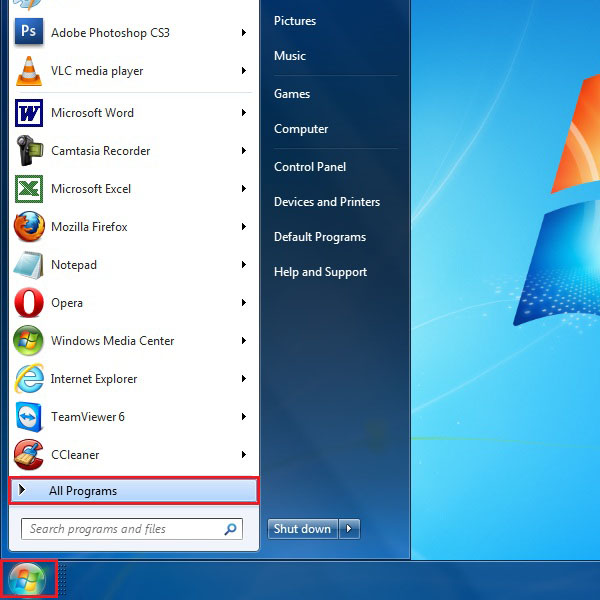The height and width of the screenshot is (600, 600).
Task: Launch TeamViewer 6 by its label
Action: point(88,417)
